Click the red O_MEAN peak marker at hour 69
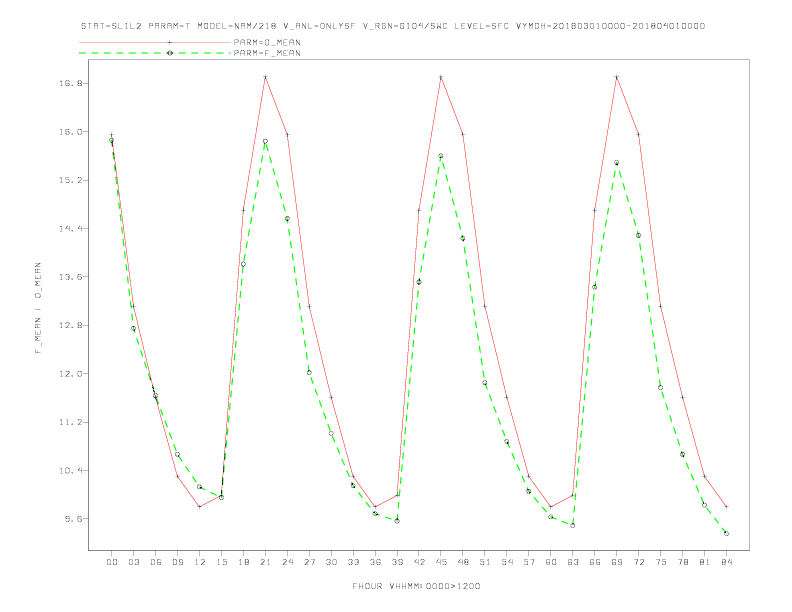The height and width of the screenshot is (612, 792). click(617, 77)
